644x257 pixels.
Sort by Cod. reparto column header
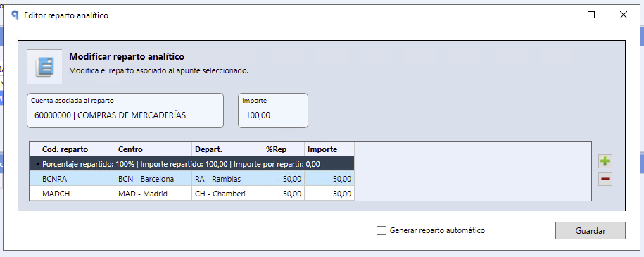pyautogui.click(x=72, y=149)
